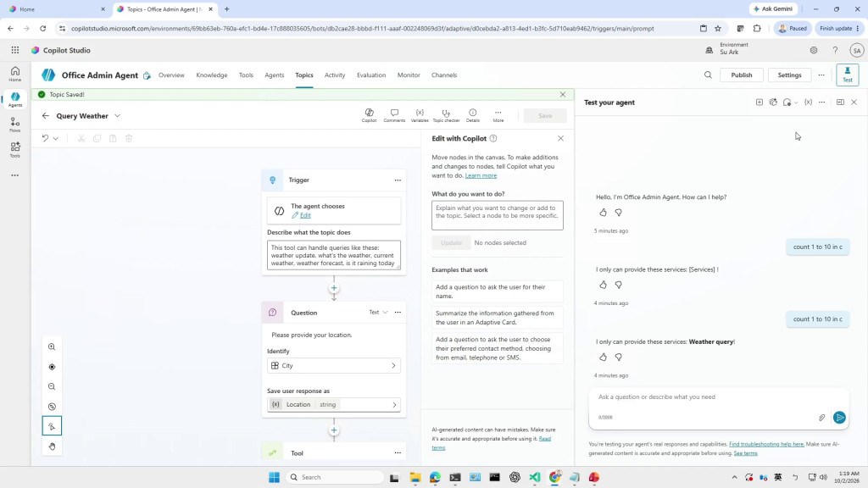Thumbs down the 'Weather query' reply
The image size is (868, 488).
[x=618, y=358]
